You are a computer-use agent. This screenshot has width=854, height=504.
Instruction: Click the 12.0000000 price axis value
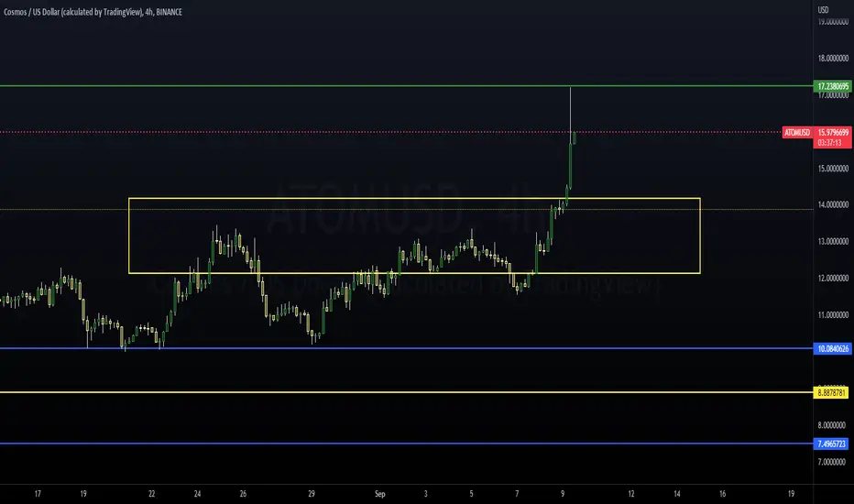pos(833,278)
